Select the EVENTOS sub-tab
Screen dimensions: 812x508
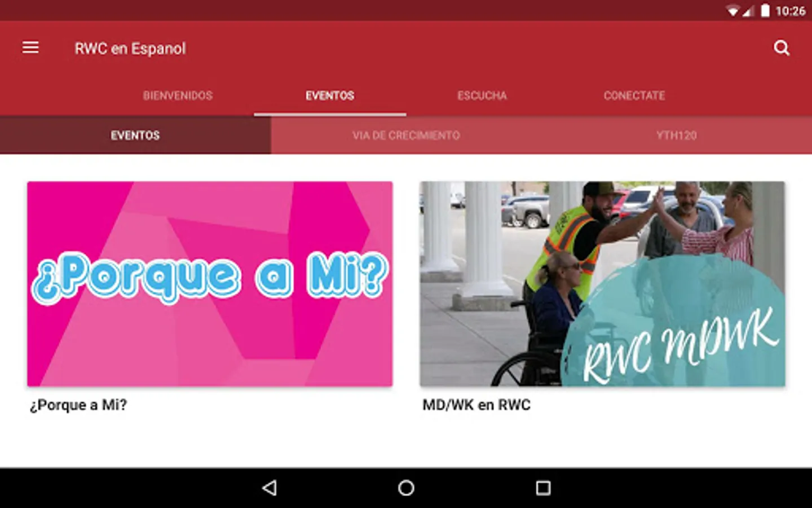[135, 135]
